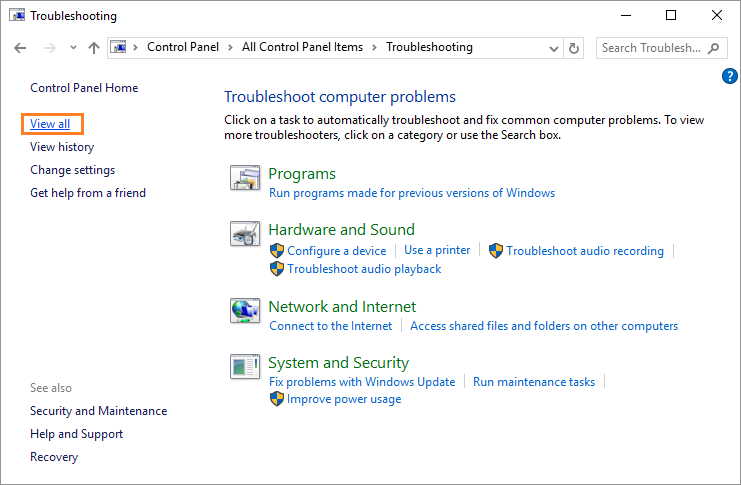The height and width of the screenshot is (485, 741).
Task: Click the Forward navigation arrow
Action: pos(50,48)
